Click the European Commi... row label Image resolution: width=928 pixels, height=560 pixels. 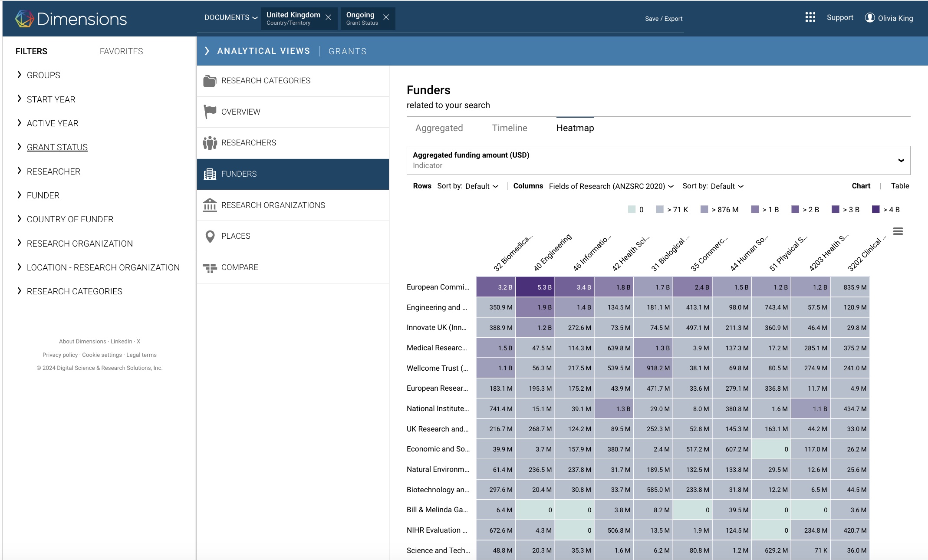click(x=438, y=287)
